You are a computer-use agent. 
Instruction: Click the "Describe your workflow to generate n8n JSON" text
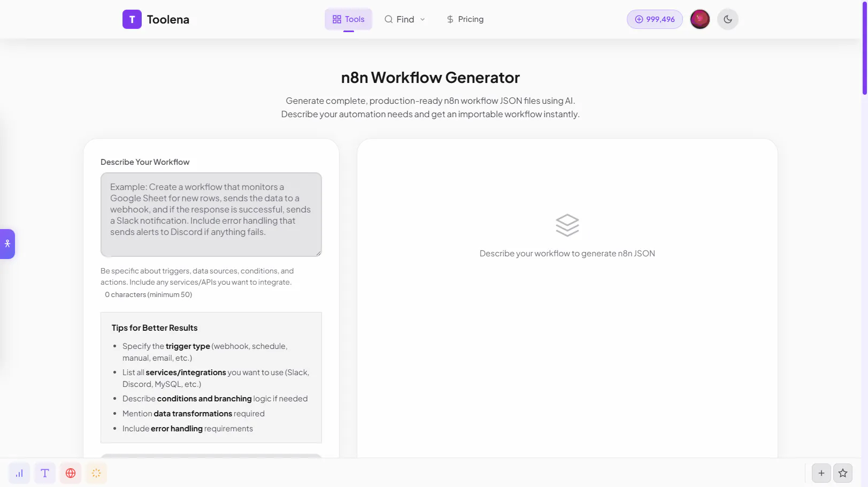click(x=567, y=254)
